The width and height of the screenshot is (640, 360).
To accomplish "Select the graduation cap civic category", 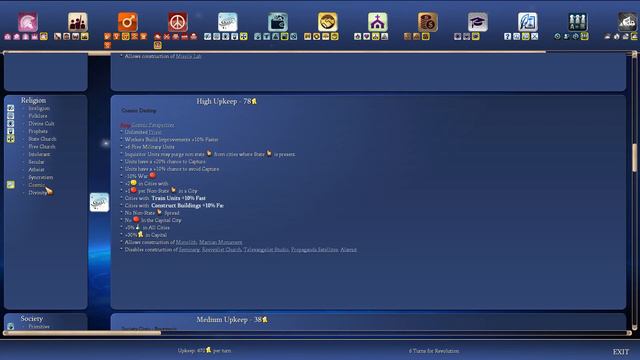I will pos(478,22).
